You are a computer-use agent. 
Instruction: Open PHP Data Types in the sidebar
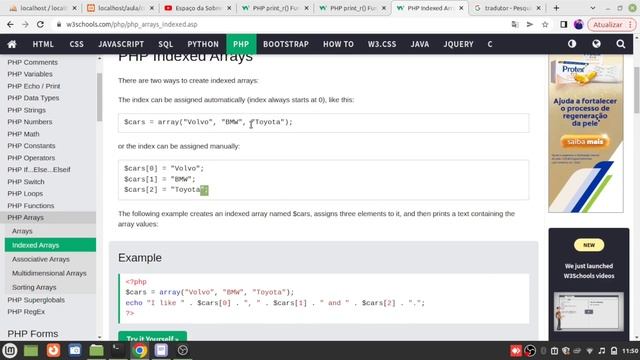click(x=33, y=98)
